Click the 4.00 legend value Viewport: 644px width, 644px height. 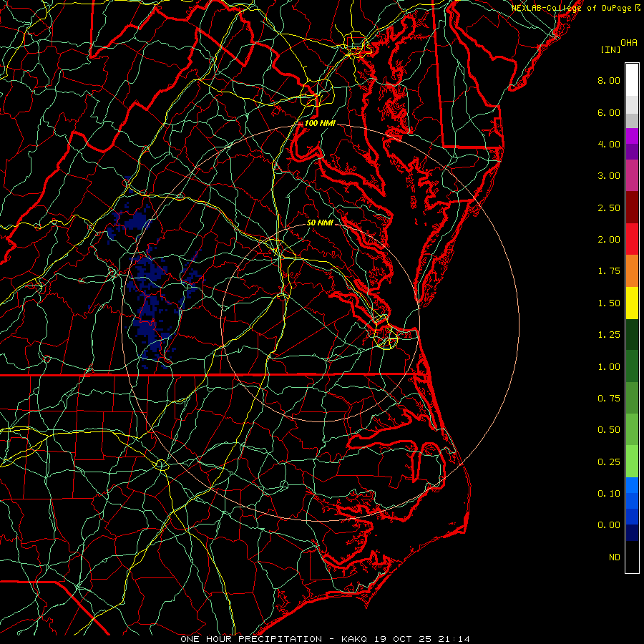609,144
